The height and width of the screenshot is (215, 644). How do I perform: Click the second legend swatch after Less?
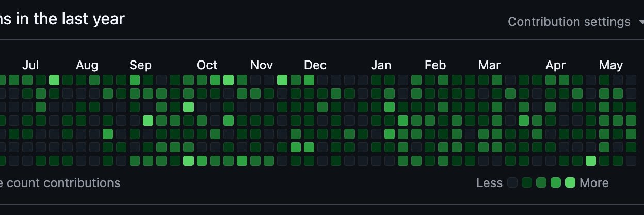527,182
